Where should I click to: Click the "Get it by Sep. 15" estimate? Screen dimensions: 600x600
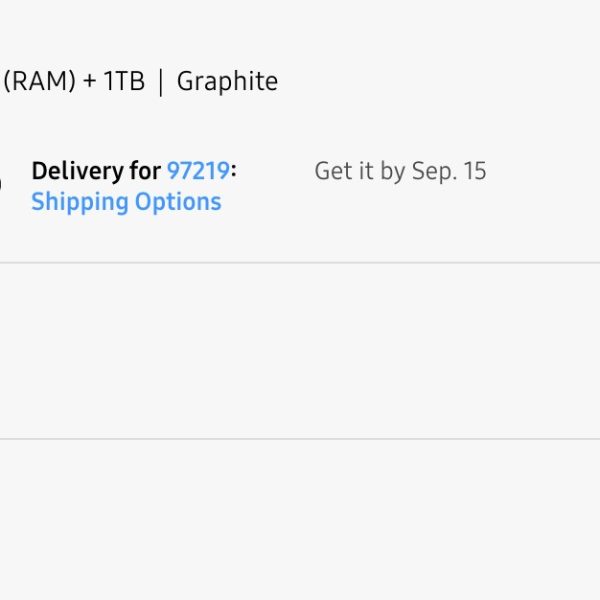(400, 171)
